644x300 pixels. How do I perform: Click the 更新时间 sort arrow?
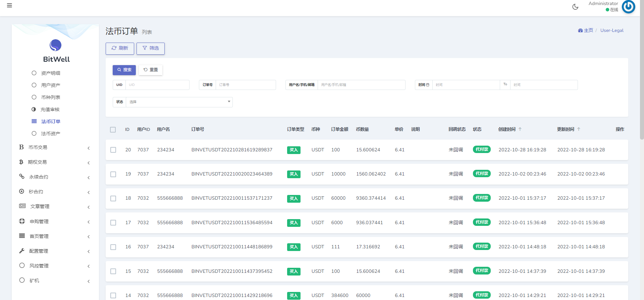579,129
